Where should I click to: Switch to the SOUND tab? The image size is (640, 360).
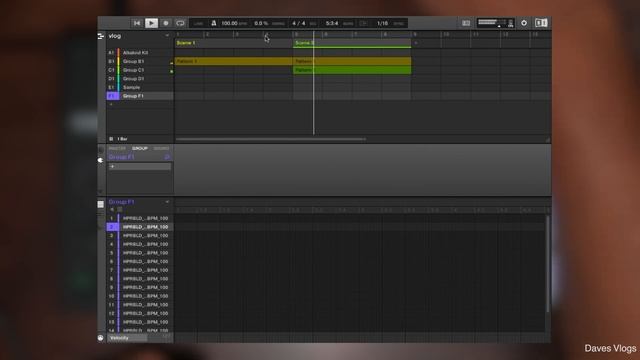(161, 149)
